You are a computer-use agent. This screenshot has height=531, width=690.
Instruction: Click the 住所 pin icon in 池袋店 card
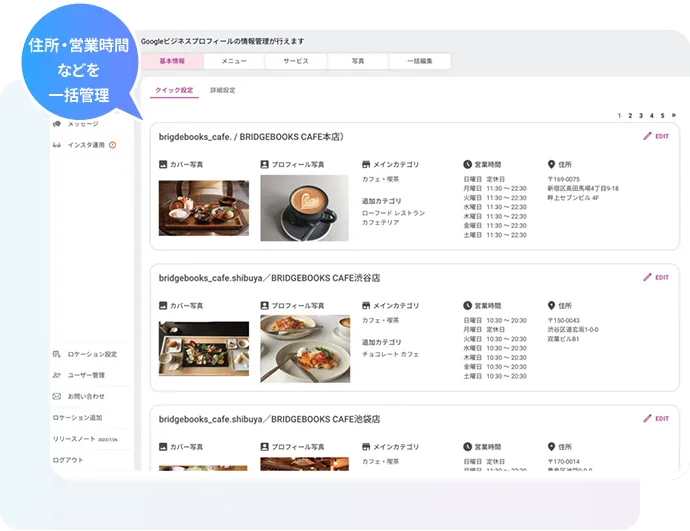coord(551,447)
